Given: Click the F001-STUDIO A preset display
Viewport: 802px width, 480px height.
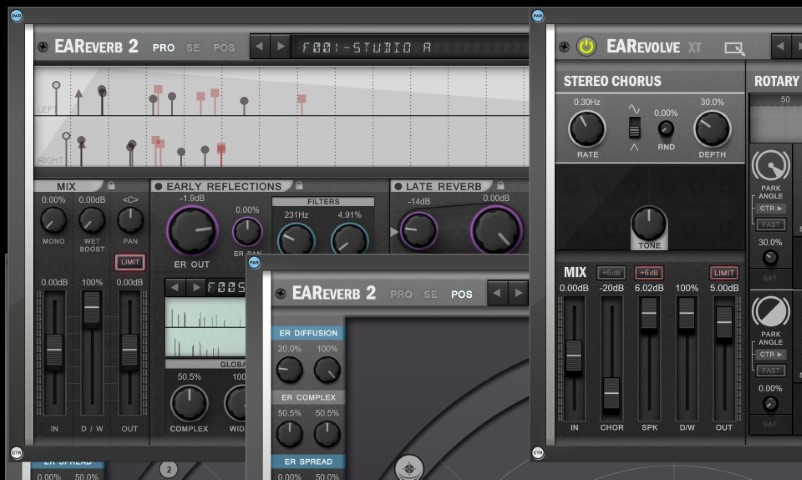Looking at the screenshot, I should [x=409, y=48].
